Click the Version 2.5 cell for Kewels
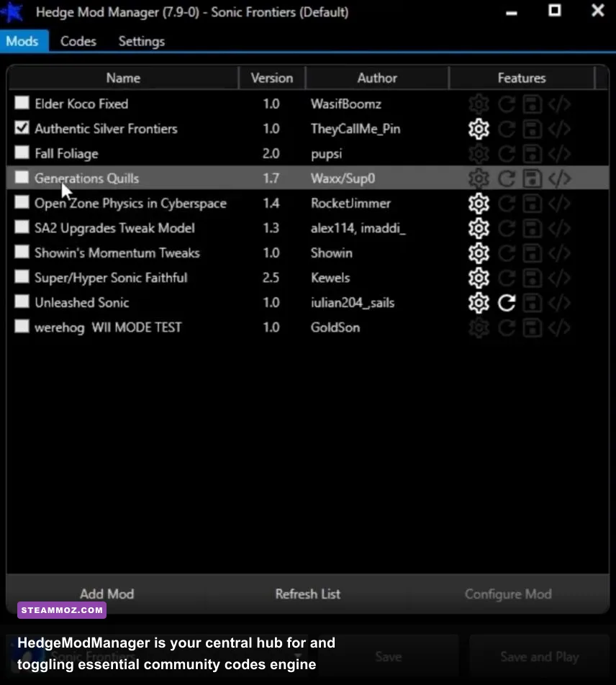 coord(271,278)
